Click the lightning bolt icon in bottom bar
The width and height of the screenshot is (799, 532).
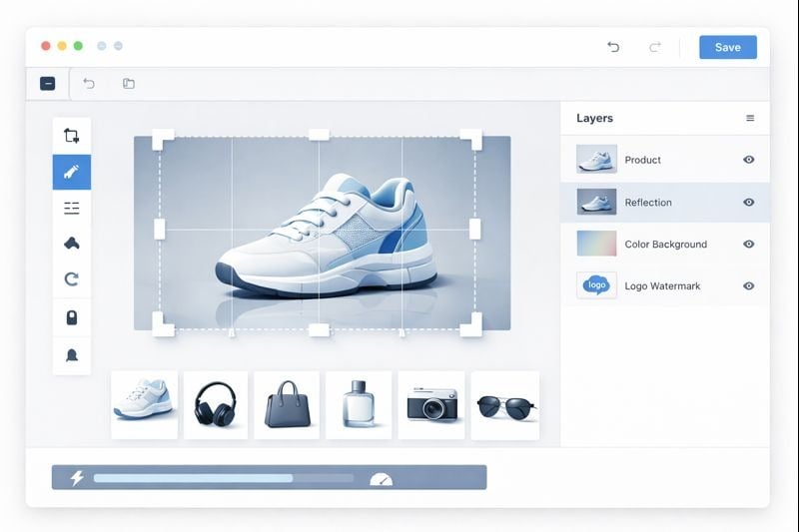77,477
